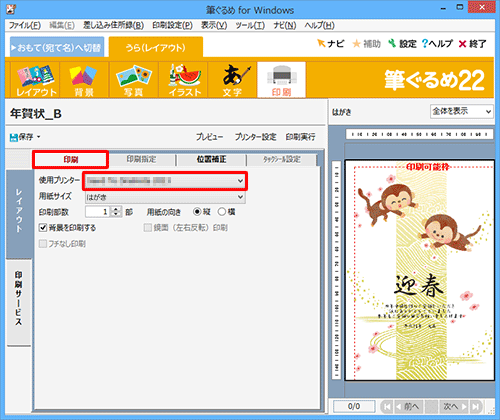Click the プリンター設定 button
The height and width of the screenshot is (420, 500).
tap(255, 137)
